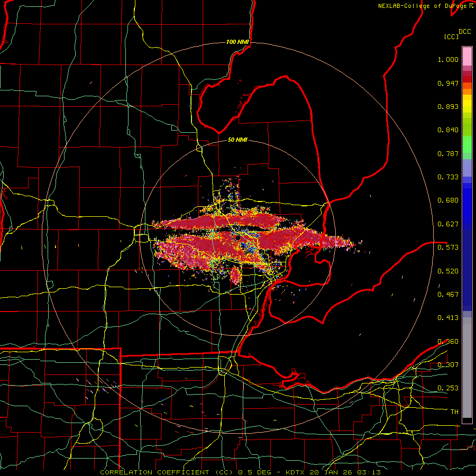Image resolution: width=476 pixels, height=476 pixels.
Task: Click the TH threshold label on legend
Action: point(454,412)
